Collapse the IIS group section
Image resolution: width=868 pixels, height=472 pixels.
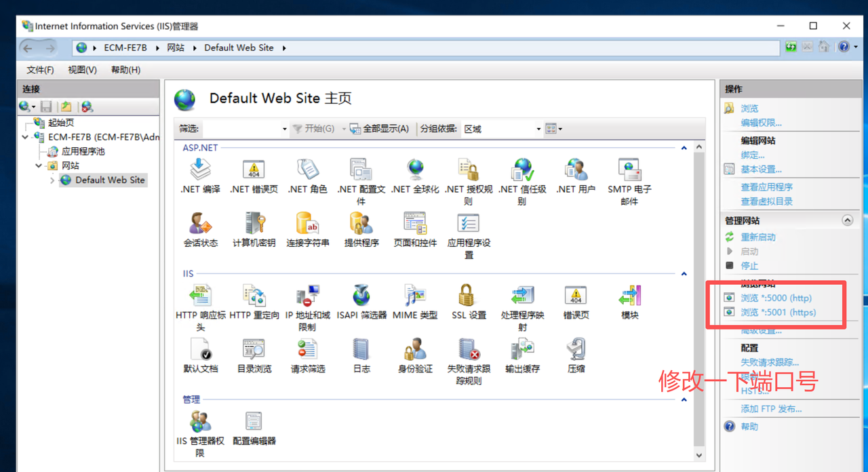click(x=684, y=274)
